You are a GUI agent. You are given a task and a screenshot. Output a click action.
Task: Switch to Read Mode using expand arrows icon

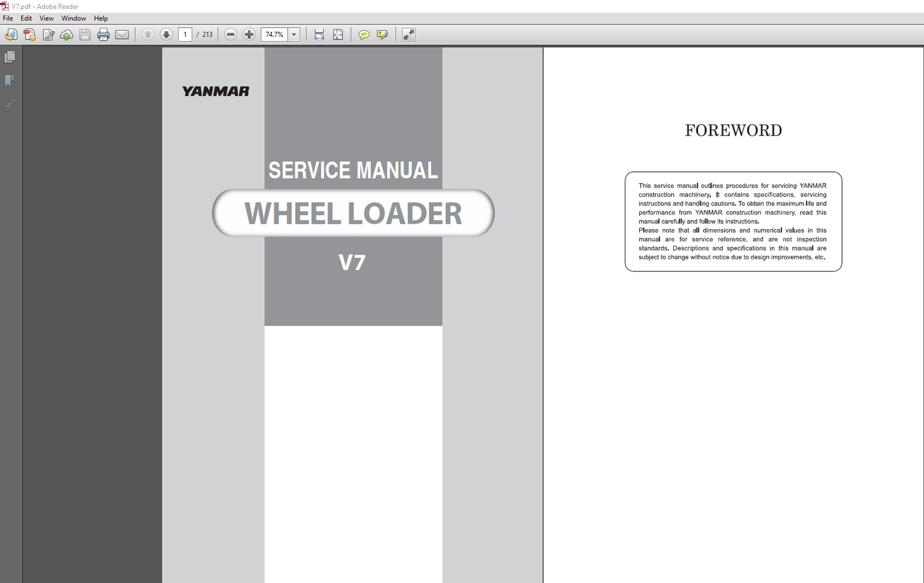coord(409,35)
